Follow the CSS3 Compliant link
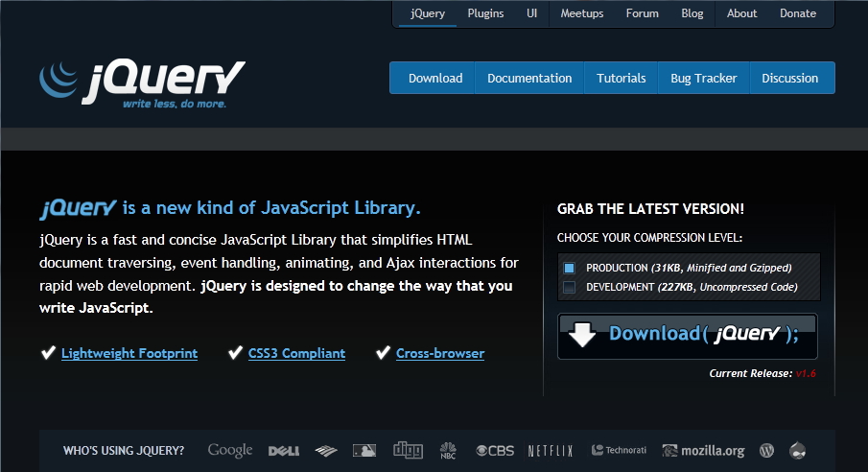This screenshot has width=868, height=472. tap(296, 353)
